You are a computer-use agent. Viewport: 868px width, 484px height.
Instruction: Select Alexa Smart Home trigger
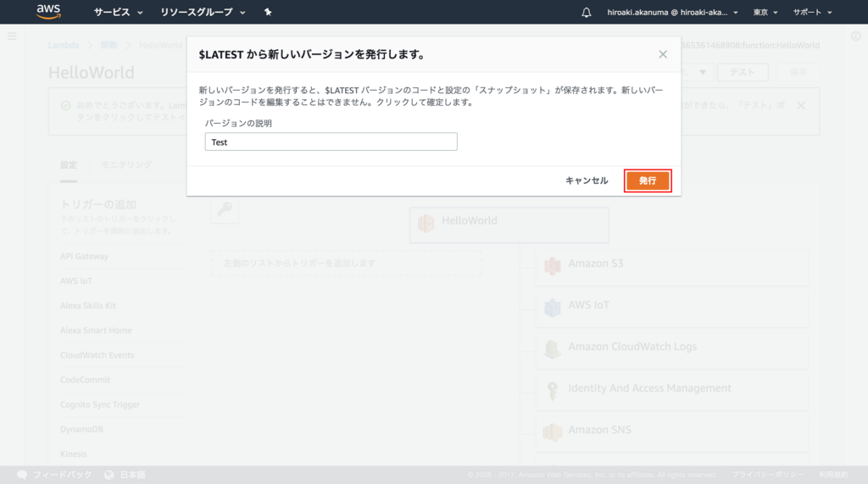click(x=96, y=331)
